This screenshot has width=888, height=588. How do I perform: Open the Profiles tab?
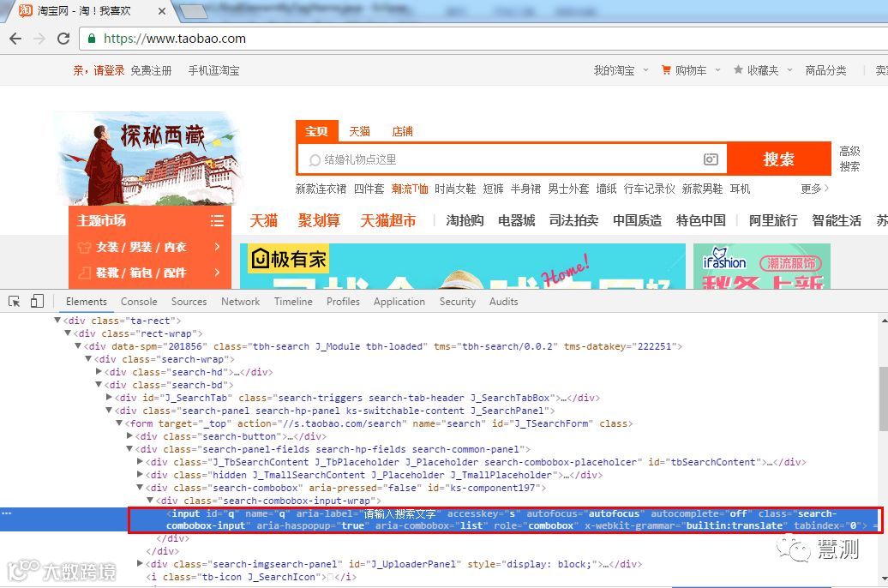click(343, 302)
